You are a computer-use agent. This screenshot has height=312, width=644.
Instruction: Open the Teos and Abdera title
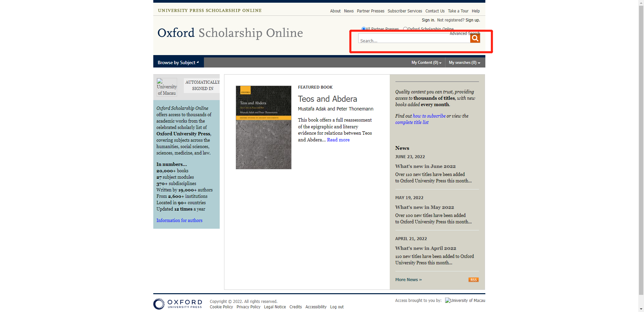[327, 99]
